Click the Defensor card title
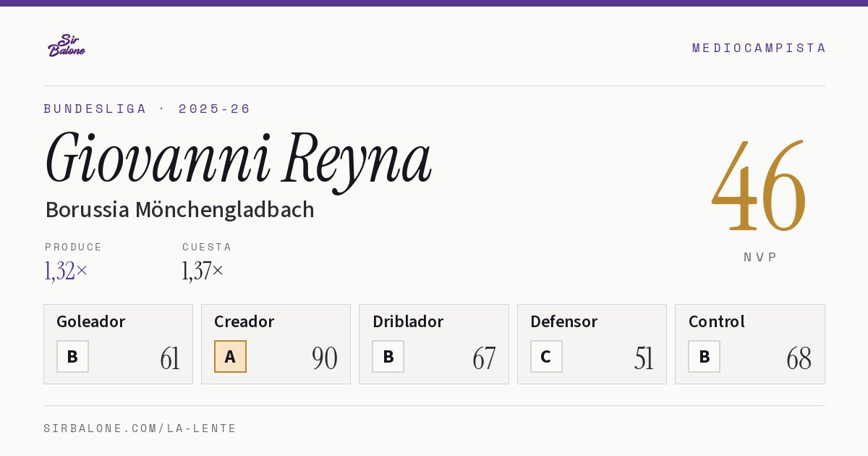The image size is (868, 456). pos(564,321)
